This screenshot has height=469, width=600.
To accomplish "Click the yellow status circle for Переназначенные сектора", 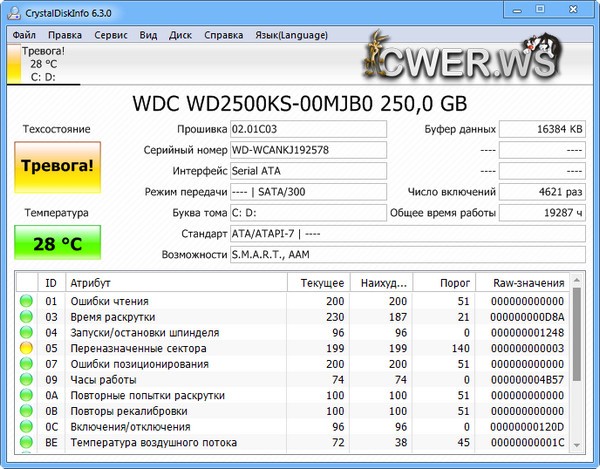I will pyautogui.click(x=25, y=349).
